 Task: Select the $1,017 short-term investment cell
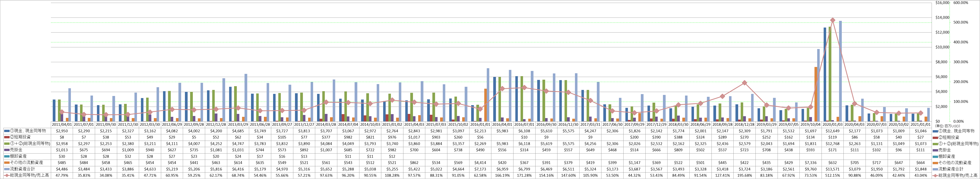point(414,137)
